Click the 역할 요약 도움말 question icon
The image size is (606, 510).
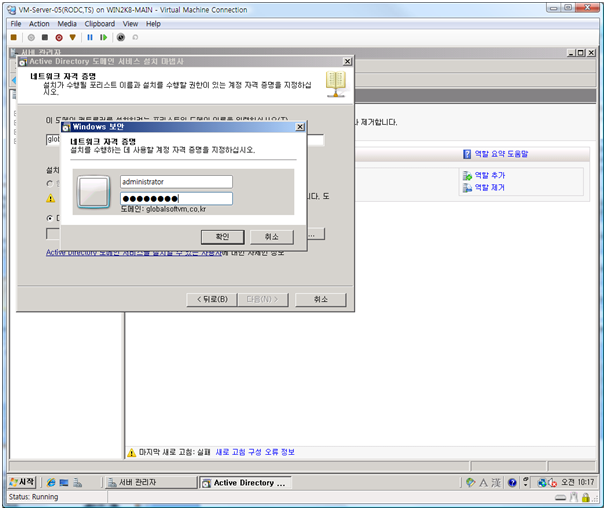467,154
